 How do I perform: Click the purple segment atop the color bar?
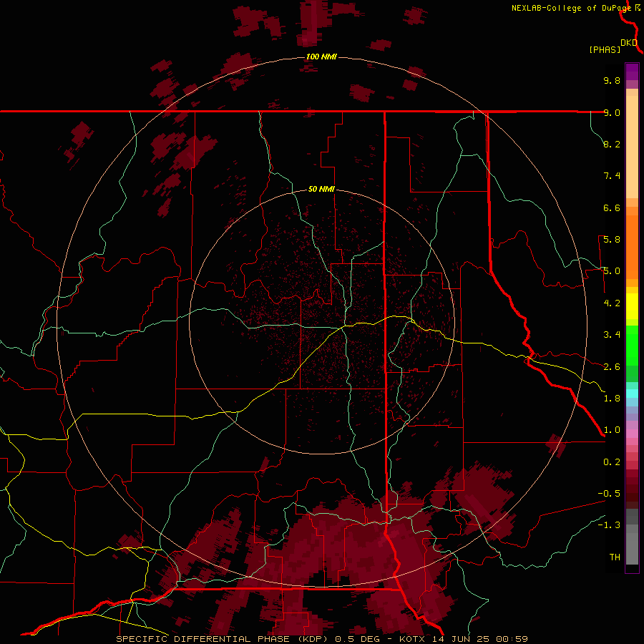coord(632,72)
